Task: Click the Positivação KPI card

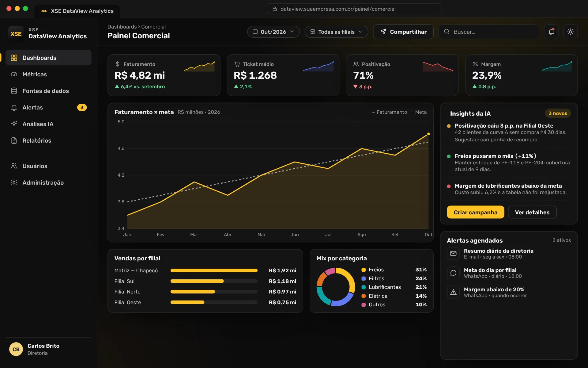Action: (x=402, y=75)
